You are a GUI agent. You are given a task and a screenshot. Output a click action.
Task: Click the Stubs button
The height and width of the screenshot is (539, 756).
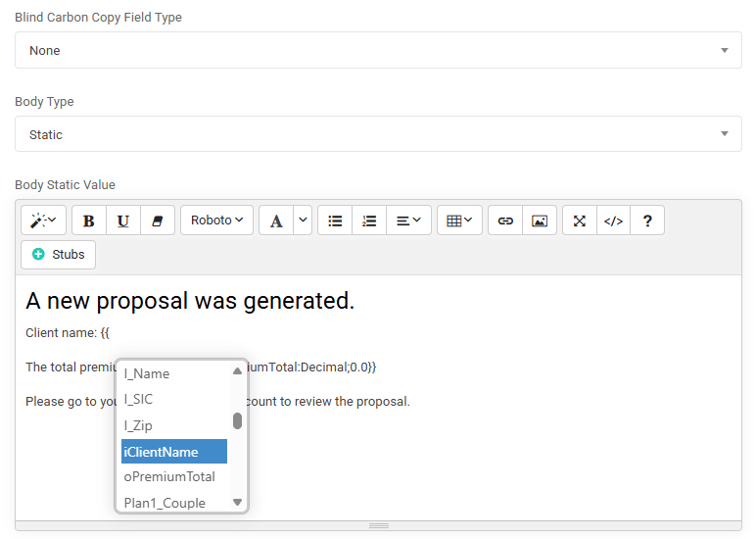(x=58, y=254)
